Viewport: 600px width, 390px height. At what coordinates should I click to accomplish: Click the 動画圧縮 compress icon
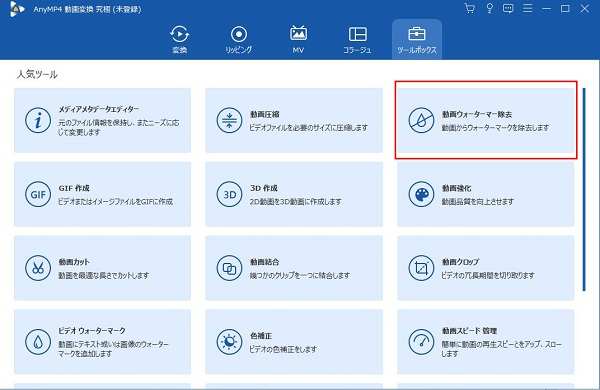[x=229, y=120]
